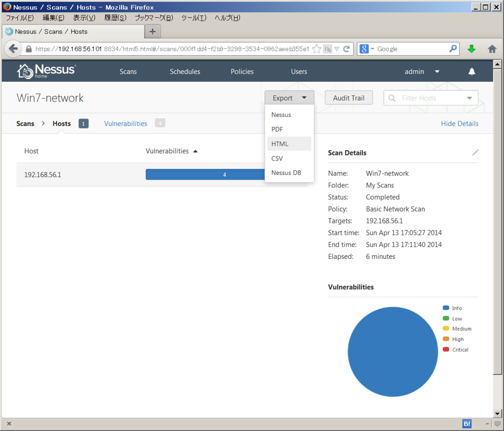Go to Firefox home page icon

(492, 49)
